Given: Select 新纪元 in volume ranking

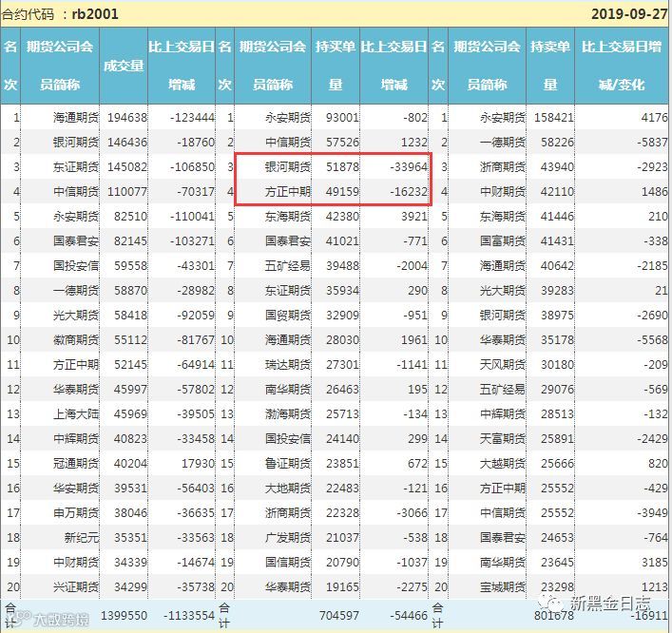Looking at the screenshot, I should (x=82, y=537).
